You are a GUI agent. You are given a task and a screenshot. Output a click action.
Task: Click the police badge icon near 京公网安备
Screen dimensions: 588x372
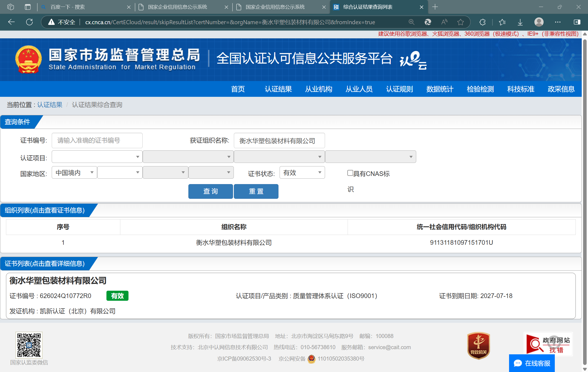pos(311,359)
